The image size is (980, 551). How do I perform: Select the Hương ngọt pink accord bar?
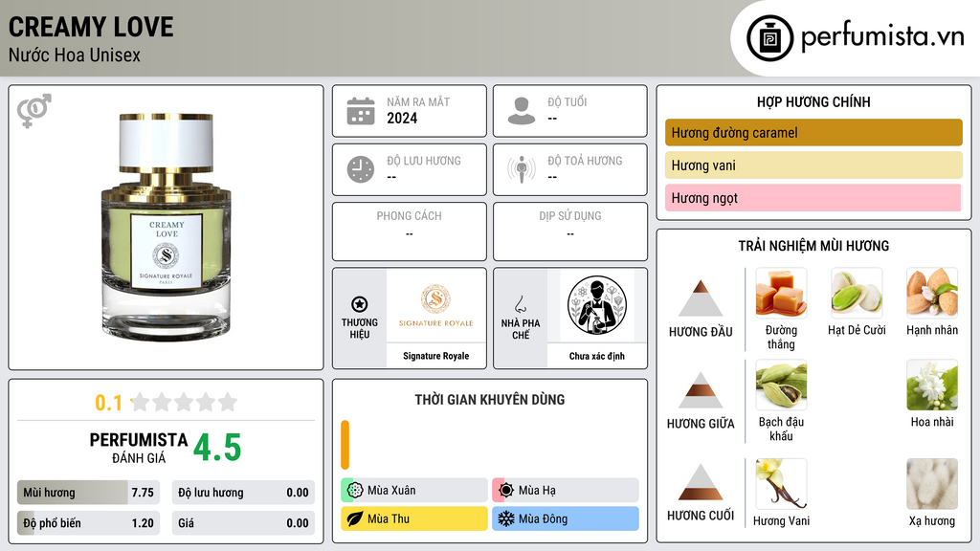pos(813,198)
